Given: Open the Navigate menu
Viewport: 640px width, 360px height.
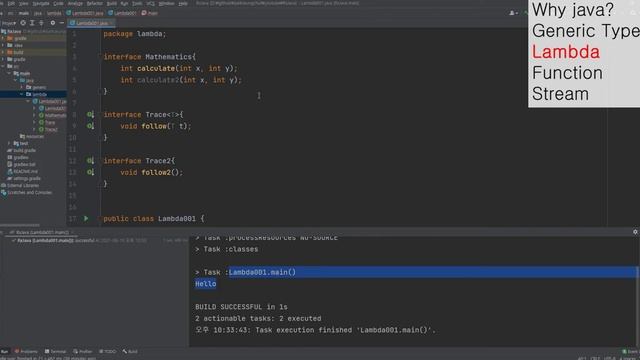Looking at the screenshot, I should click(41, 3).
